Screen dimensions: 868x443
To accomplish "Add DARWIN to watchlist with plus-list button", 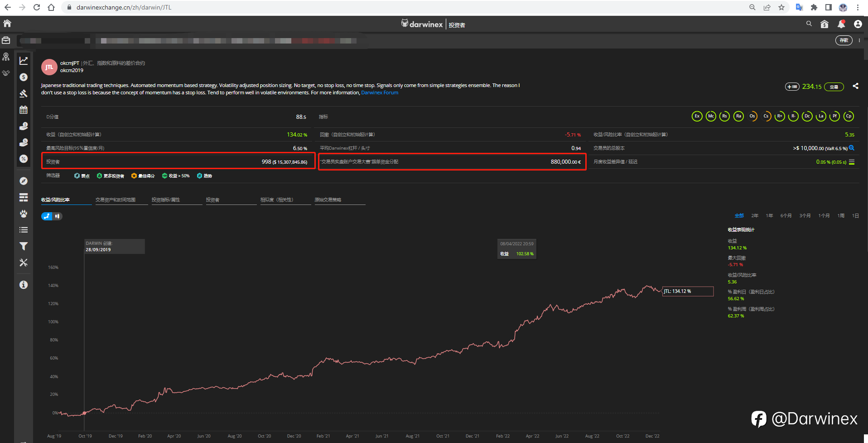I will (792, 87).
